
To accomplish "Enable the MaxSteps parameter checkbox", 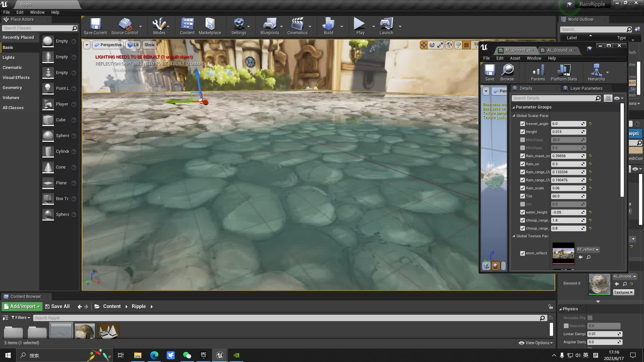I will [522, 140].
